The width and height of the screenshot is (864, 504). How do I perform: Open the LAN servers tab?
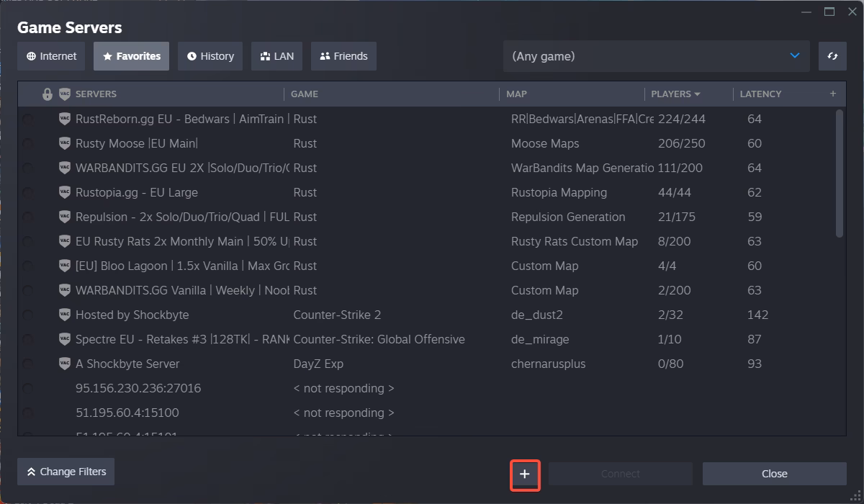pyautogui.click(x=276, y=56)
